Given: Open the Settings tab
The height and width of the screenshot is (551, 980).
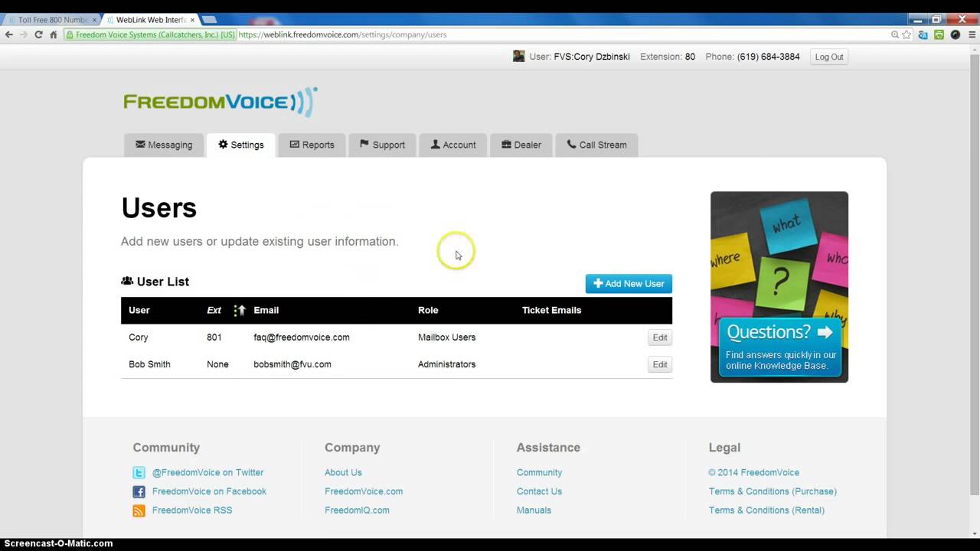Looking at the screenshot, I should (x=241, y=145).
